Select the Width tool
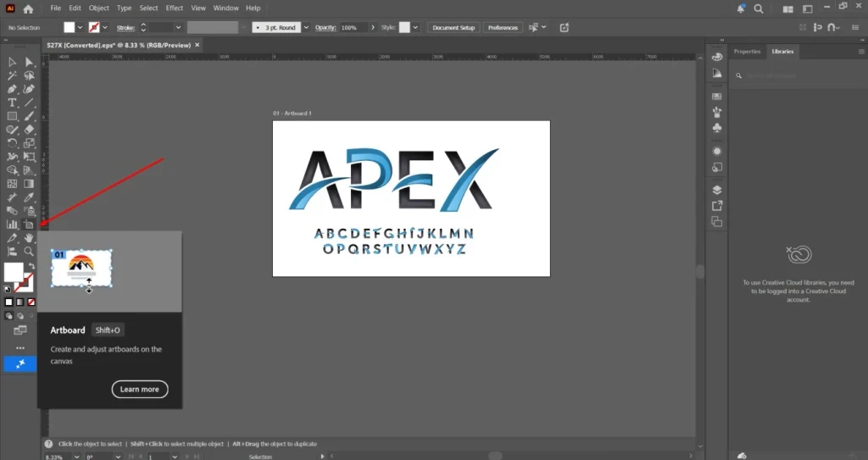This screenshot has width=868, height=460. (12, 157)
